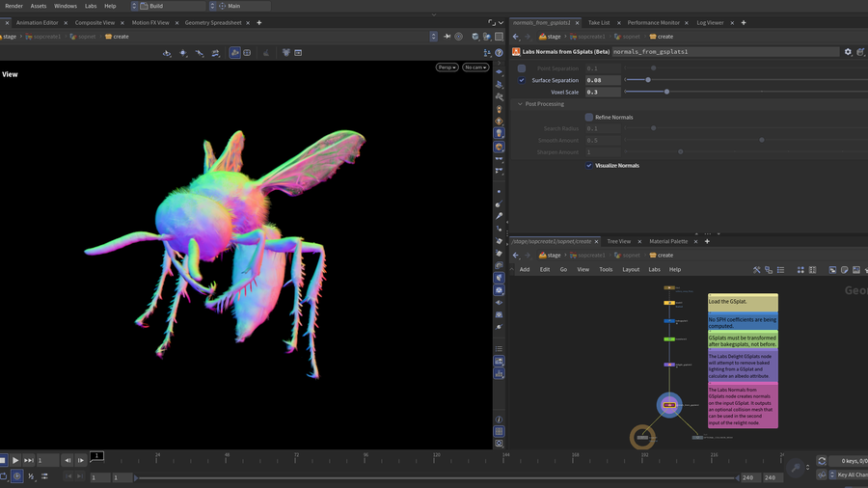Collapse the Post Processing section
The height and width of the screenshot is (488, 868).
pos(520,104)
